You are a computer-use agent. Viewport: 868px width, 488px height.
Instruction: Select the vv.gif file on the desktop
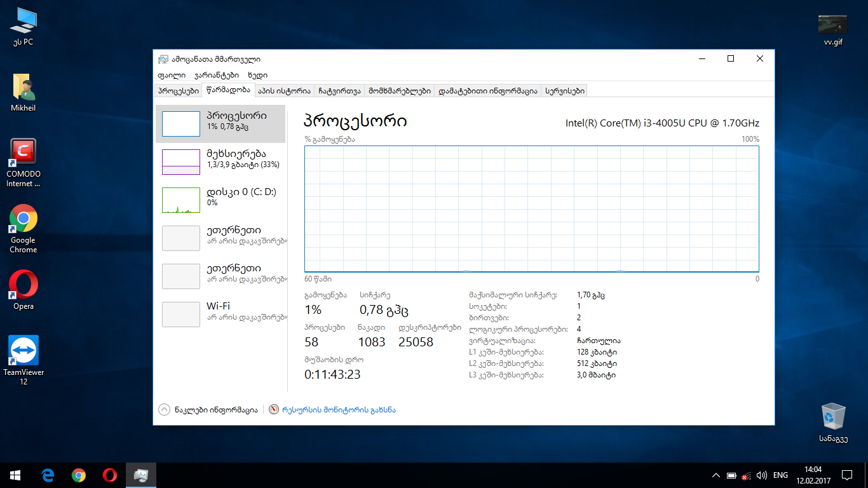pyautogui.click(x=832, y=30)
